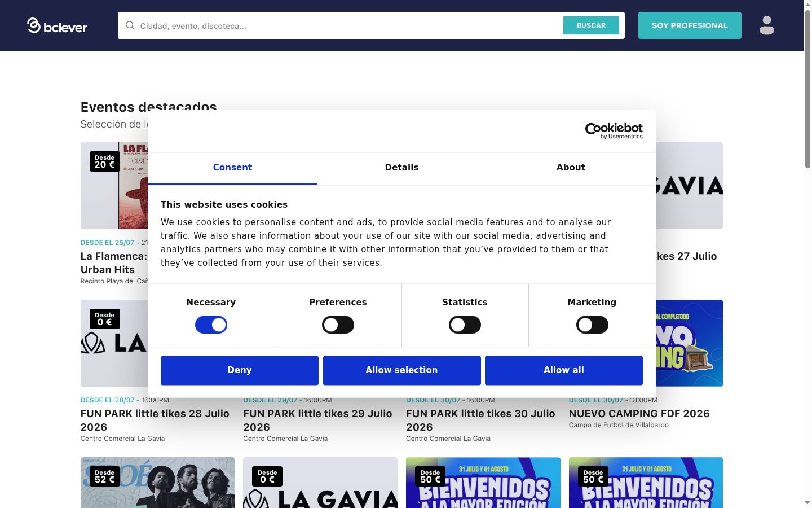Open the La Gavia 0 € bottom thumbnail
The image size is (812, 508).
point(320,483)
